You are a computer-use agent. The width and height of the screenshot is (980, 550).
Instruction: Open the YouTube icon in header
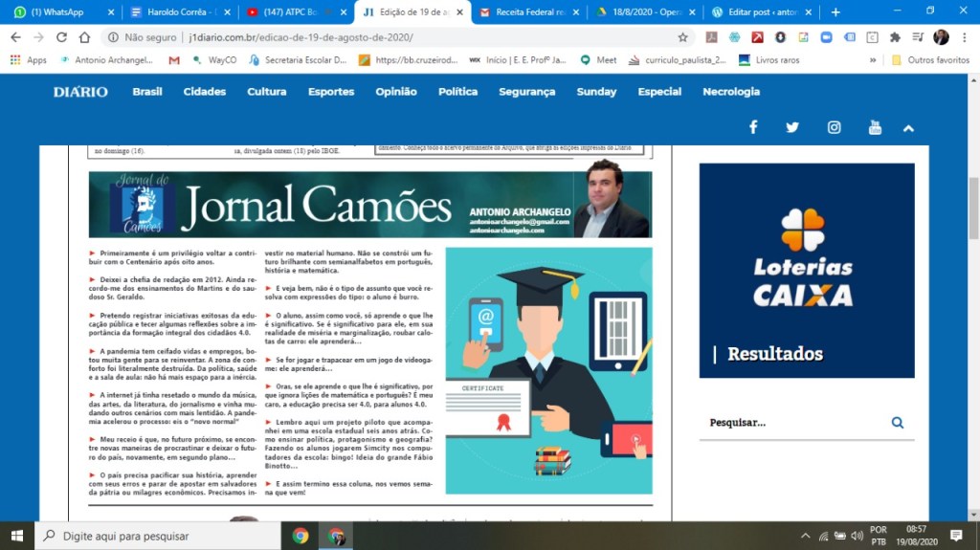coord(875,127)
